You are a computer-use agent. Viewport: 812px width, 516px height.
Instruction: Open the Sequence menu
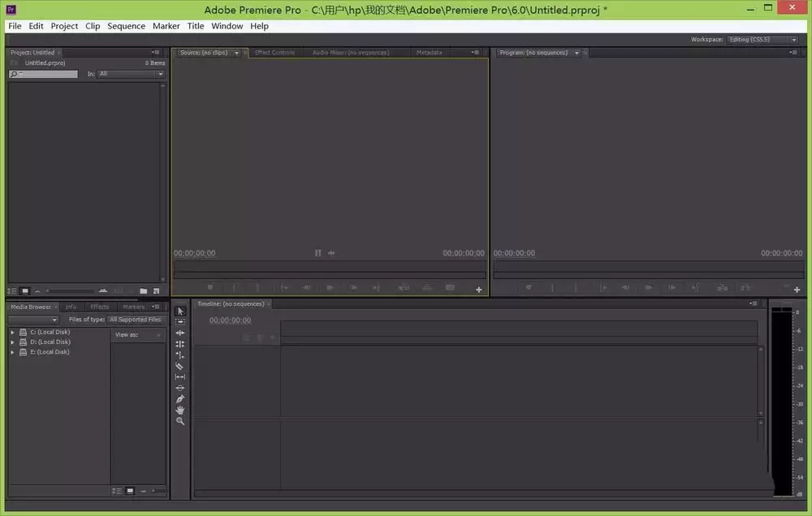[x=126, y=26]
